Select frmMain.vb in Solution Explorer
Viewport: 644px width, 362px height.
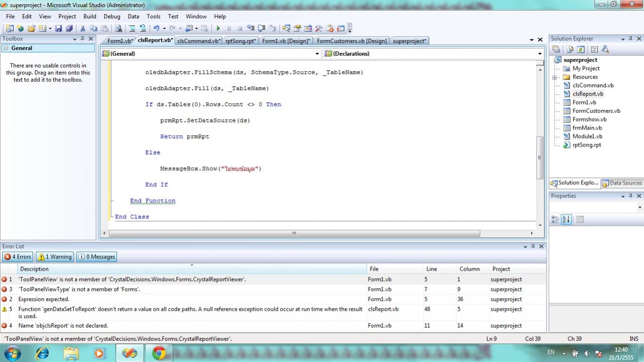point(587,128)
